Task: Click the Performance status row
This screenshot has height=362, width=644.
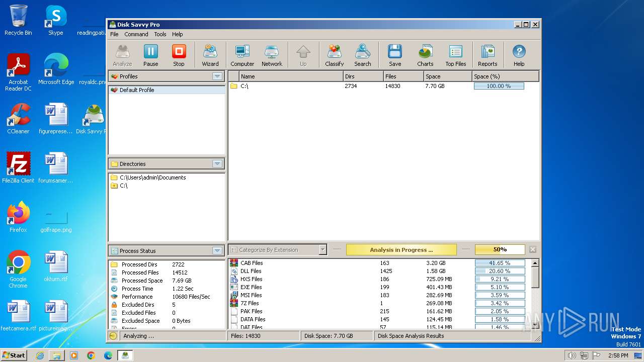Action: pos(167,297)
